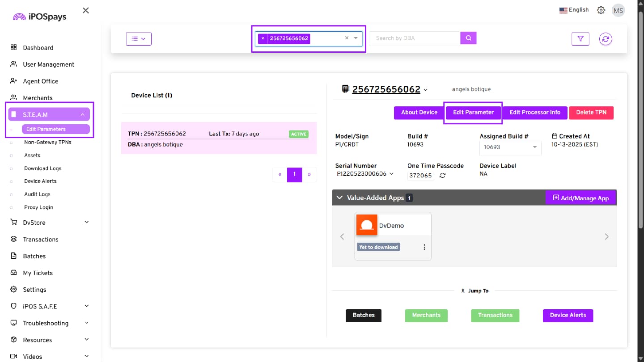This screenshot has width=644, height=362.
Task: Click the circular refresh icon in toolbar
Action: 606,39
